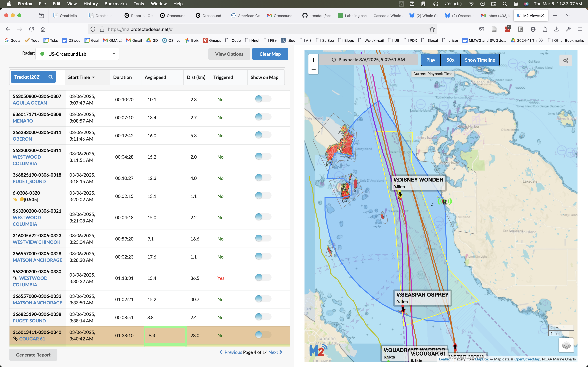Screen dimensions: 588x367
Task: Open the Bookmarks menu
Action: pos(115,4)
